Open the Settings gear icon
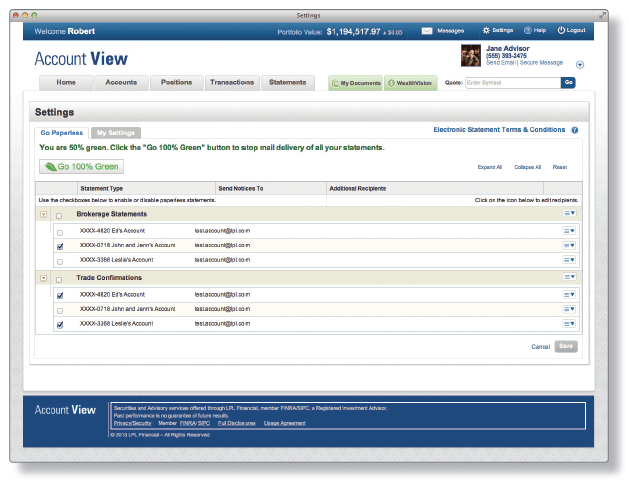 [486, 30]
